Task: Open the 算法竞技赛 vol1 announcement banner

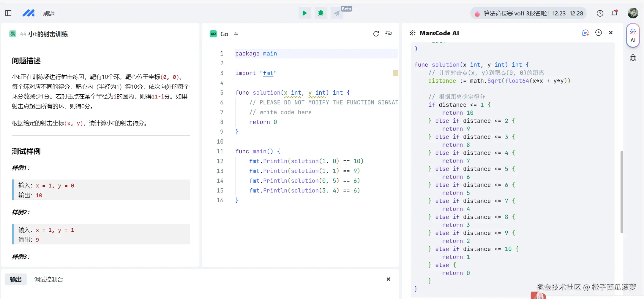Action: click(x=528, y=13)
